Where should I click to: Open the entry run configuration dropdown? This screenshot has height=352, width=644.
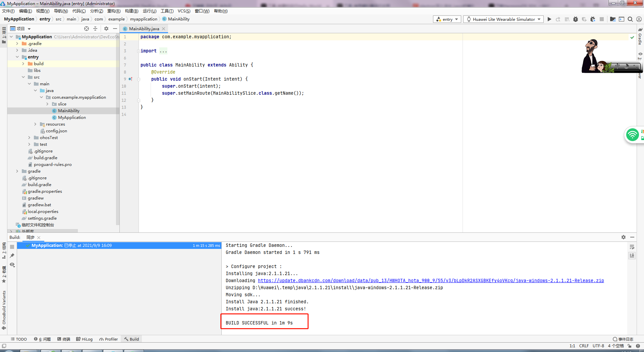coord(447,19)
